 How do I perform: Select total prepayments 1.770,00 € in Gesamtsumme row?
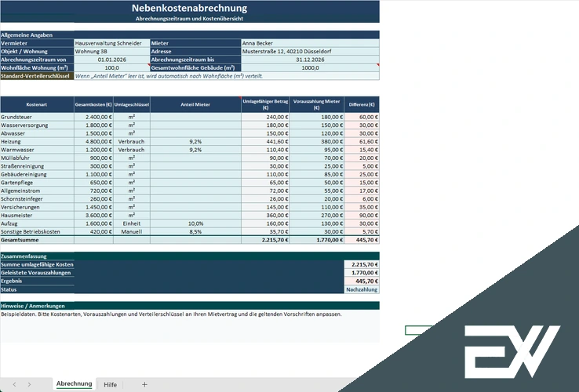click(317, 240)
